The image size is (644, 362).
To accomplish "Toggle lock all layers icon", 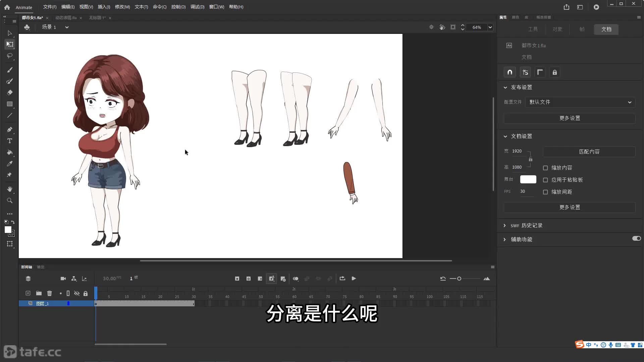I will click(86, 293).
